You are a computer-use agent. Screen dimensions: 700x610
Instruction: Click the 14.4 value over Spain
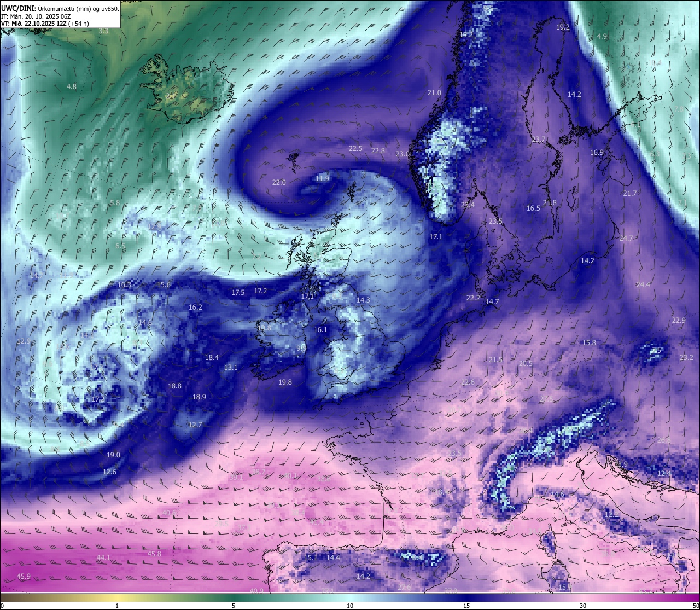tap(333, 557)
